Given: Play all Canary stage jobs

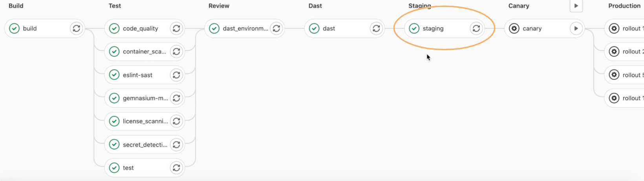Looking at the screenshot, I should click(x=576, y=6).
